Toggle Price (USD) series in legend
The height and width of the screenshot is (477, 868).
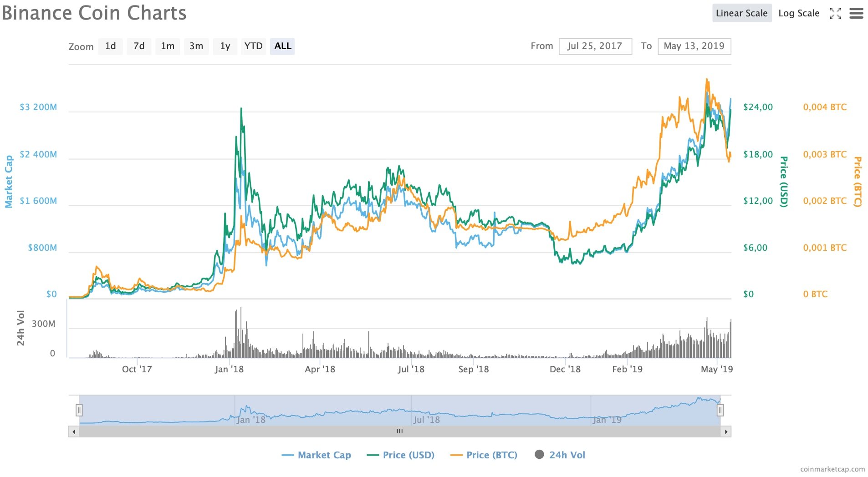tap(401, 455)
